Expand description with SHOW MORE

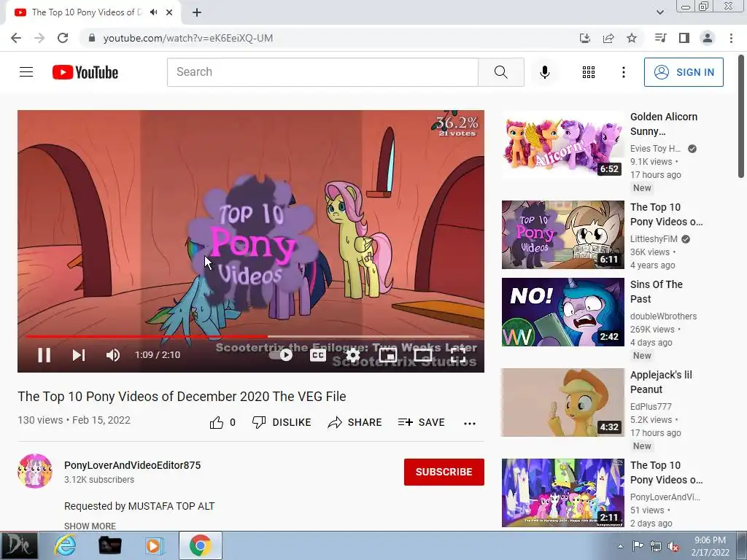90,526
